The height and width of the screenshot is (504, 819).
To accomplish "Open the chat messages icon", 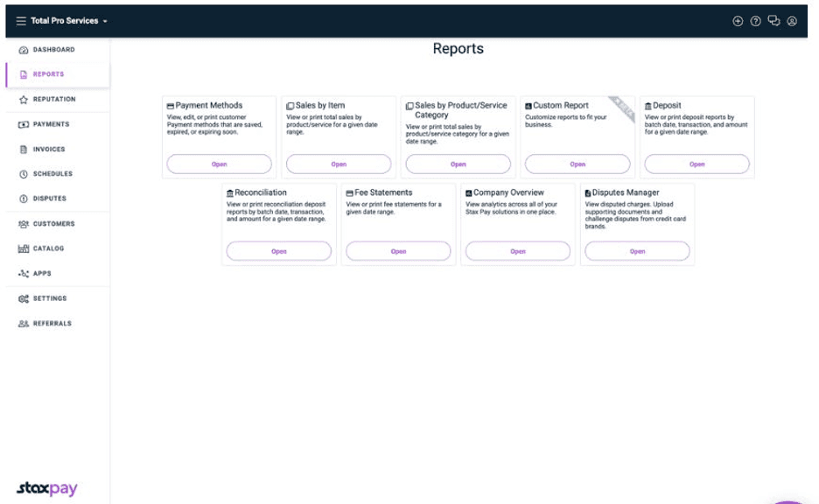I will coord(773,21).
